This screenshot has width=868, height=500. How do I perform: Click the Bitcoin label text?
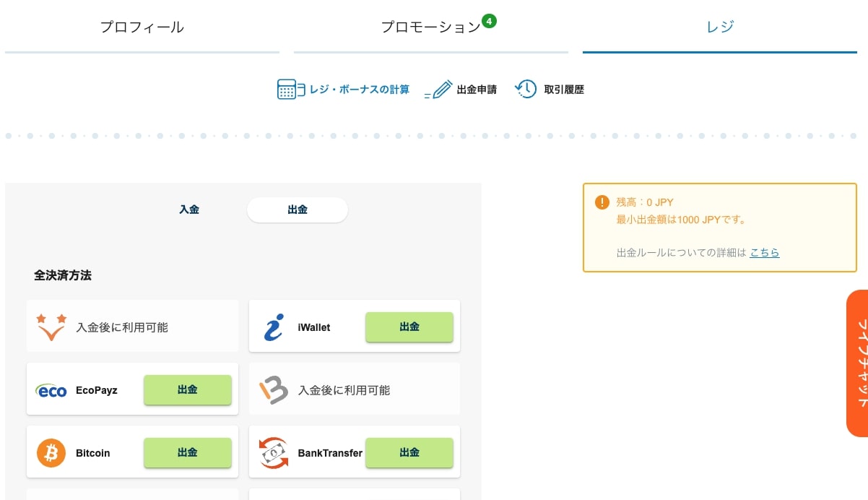pos(93,453)
